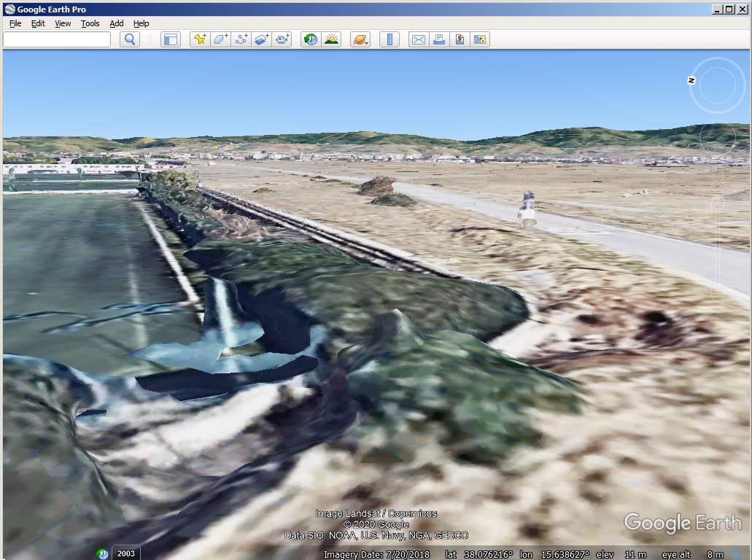Record a tour with camera icon
The width and height of the screenshot is (752, 560).
[x=282, y=39]
